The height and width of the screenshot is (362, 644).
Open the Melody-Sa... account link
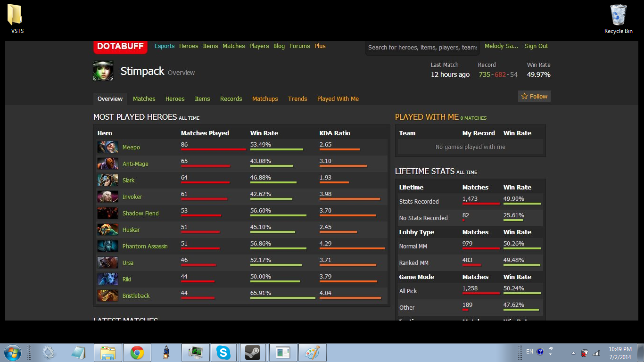pos(502,46)
